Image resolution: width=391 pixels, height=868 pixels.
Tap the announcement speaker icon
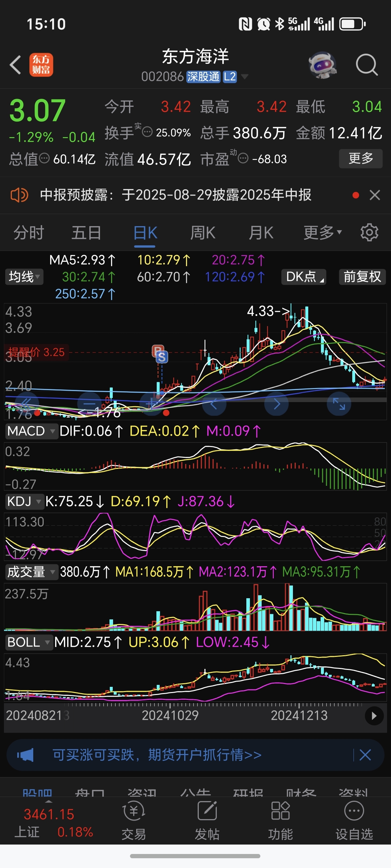coord(19,195)
